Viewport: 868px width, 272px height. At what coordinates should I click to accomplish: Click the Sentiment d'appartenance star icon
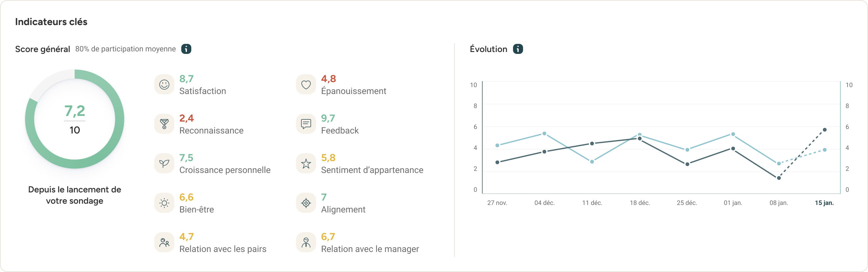[306, 164]
